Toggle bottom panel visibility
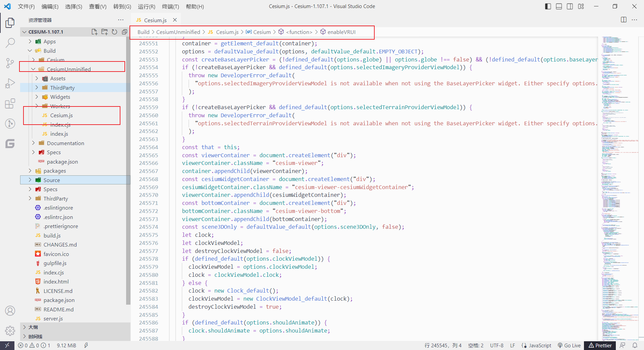This screenshot has width=644, height=350. pos(559,6)
